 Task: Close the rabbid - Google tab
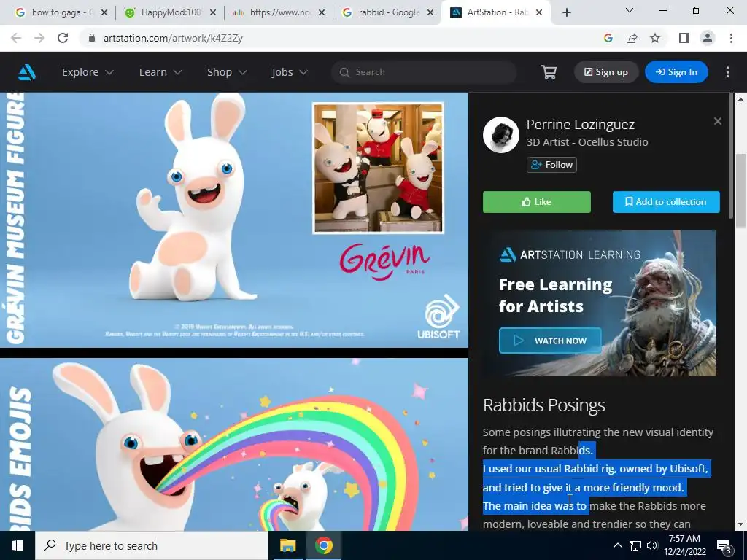tap(430, 12)
